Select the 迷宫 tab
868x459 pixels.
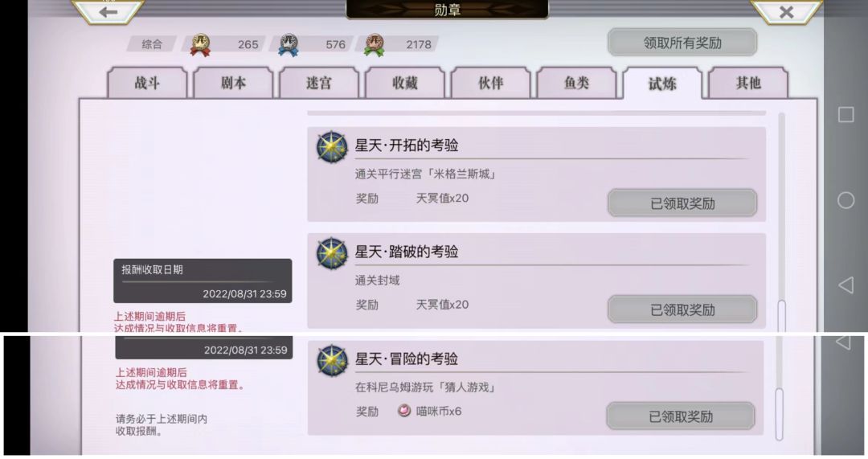click(319, 83)
